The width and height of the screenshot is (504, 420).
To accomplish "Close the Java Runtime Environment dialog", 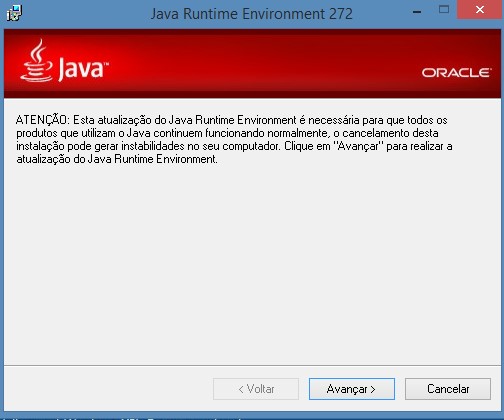I will pos(480,10).
